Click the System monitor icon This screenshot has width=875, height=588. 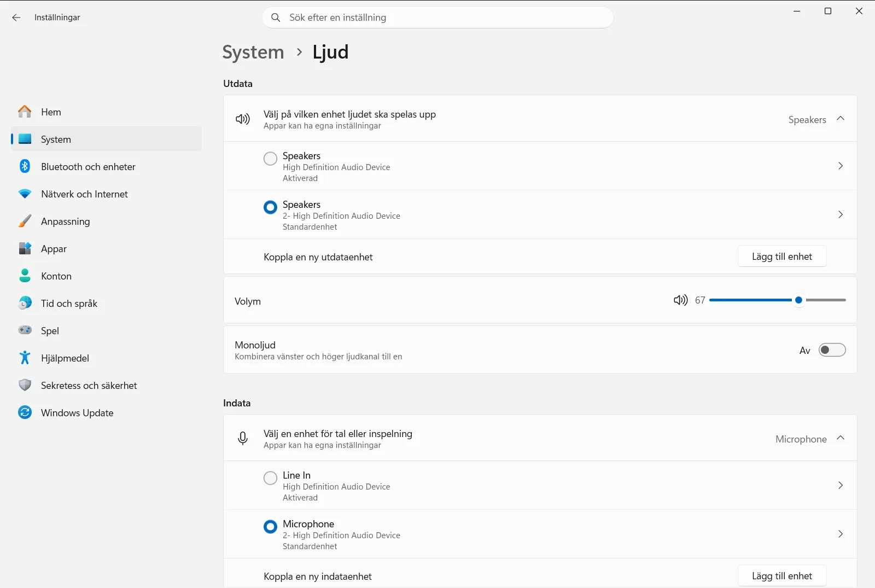(x=25, y=139)
